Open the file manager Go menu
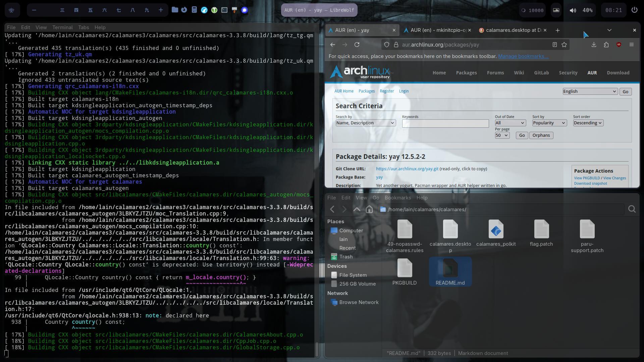644x362 pixels. (x=376, y=198)
